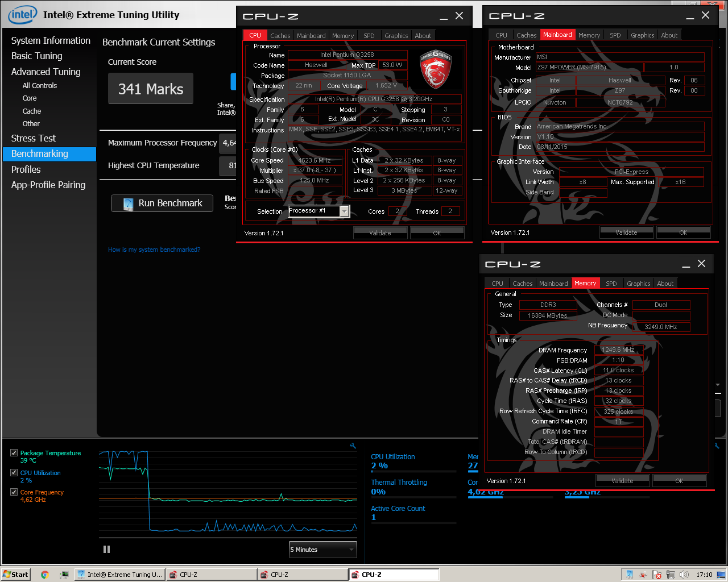Viewport: 728px width, 582px height.
Task: Toggle CPU Utilization graph checkbox
Action: (14, 472)
